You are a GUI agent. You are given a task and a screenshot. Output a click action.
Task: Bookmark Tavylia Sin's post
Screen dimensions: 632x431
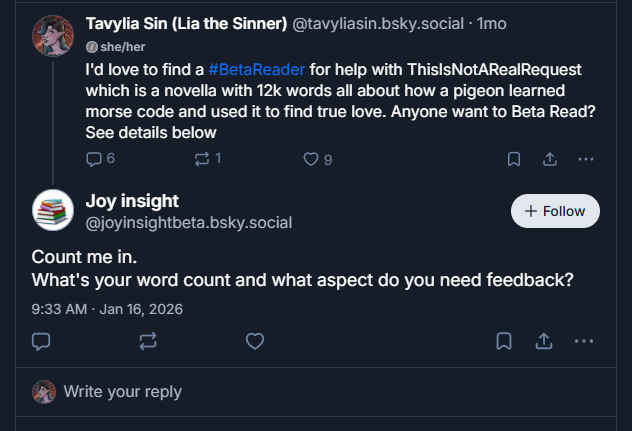pyautogui.click(x=513, y=158)
